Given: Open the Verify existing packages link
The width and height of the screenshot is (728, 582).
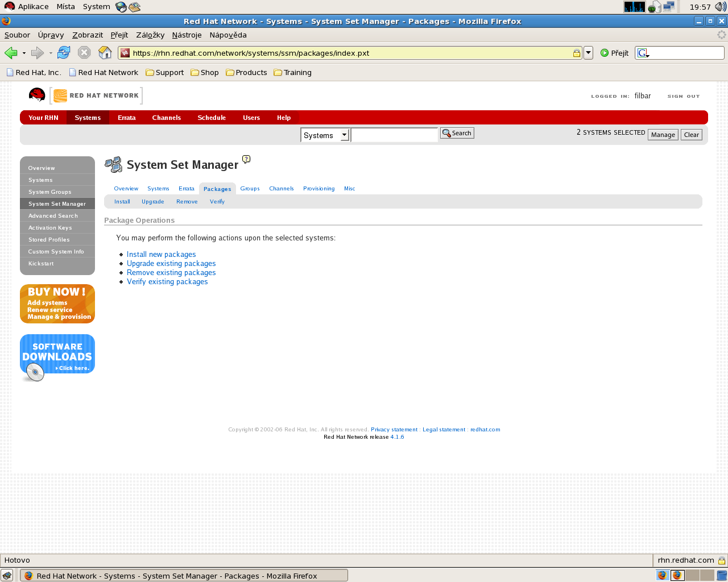Looking at the screenshot, I should coord(167,282).
